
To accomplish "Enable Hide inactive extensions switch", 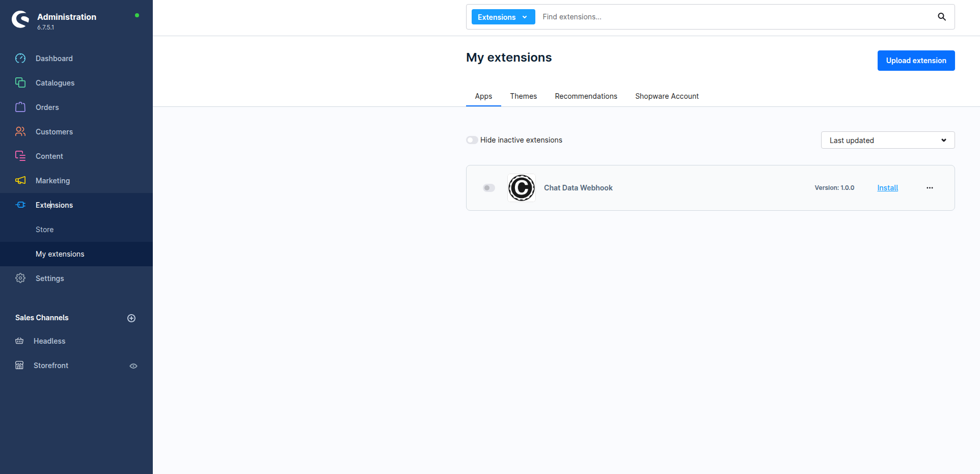I will pos(472,140).
